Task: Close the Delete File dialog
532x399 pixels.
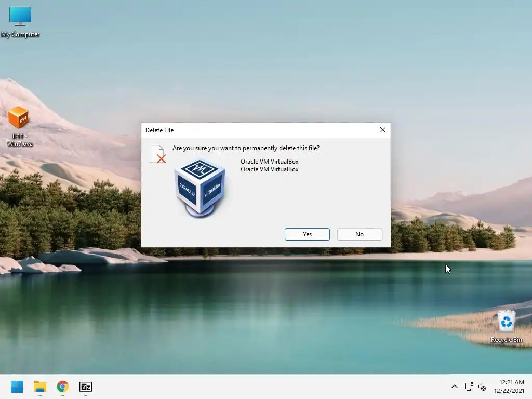Action: click(383, 130)
